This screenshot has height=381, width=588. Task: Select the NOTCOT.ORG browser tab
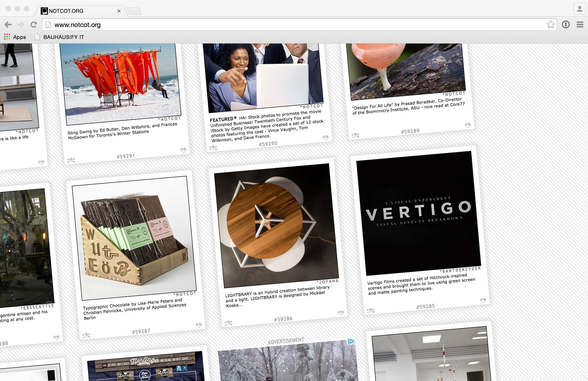pyautogui.click(x=80, y=11)
